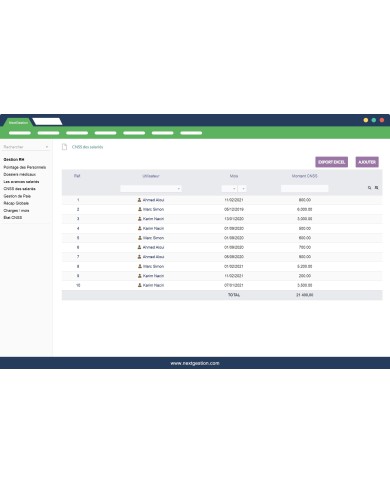The image size is (390, 484).
Task: Open Les avances salariés in the sidebar
Action: 21,182
